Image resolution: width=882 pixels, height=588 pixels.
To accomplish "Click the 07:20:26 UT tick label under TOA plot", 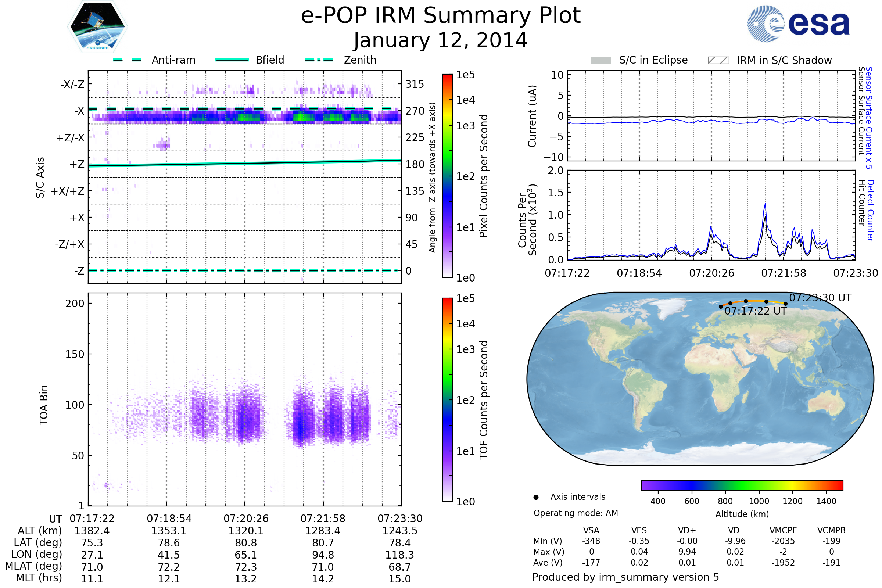I will pos(246,519).
